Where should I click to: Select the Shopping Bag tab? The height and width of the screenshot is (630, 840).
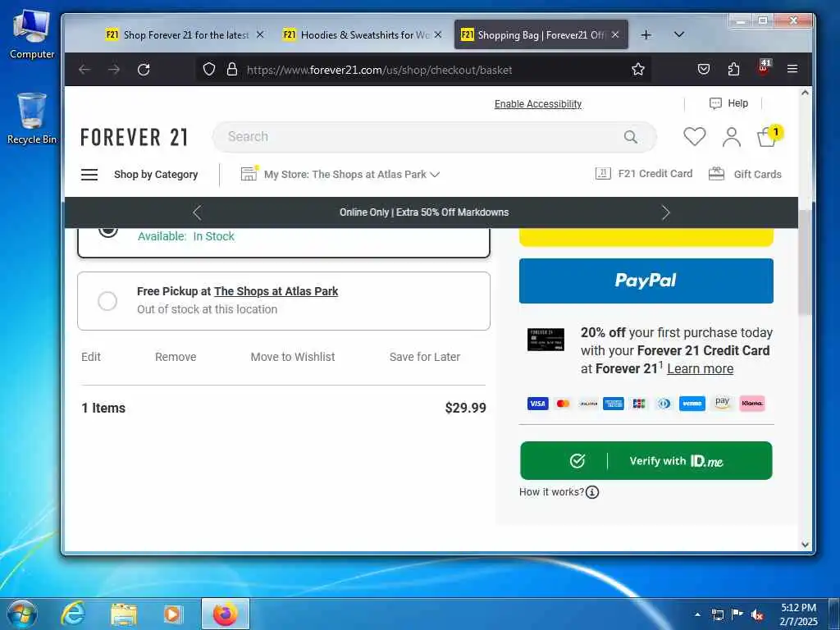pyautogui.click(x=540, y=34)
